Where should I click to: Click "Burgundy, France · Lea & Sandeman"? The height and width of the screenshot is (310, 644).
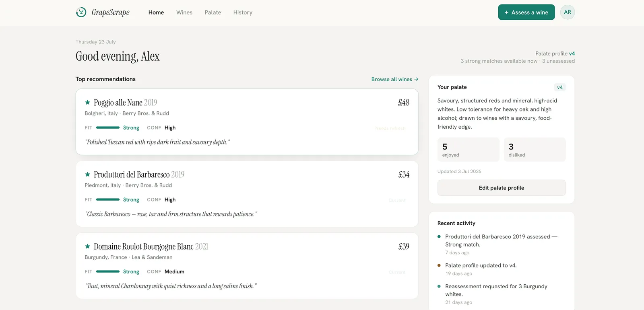click(128, 257)
